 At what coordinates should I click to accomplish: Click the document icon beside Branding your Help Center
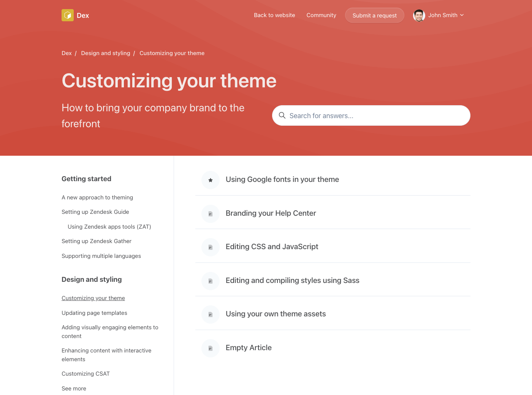pyautogui.click(x=211, y=214)
